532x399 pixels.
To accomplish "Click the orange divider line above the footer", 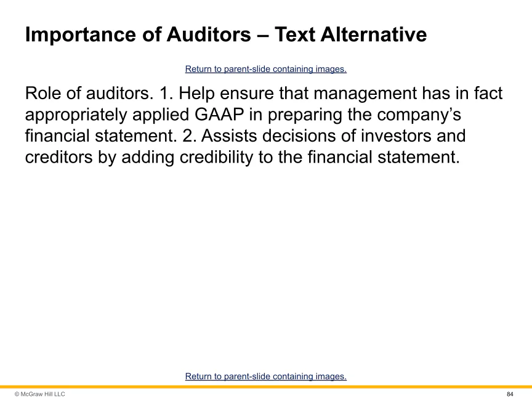I will pos(266,387).
